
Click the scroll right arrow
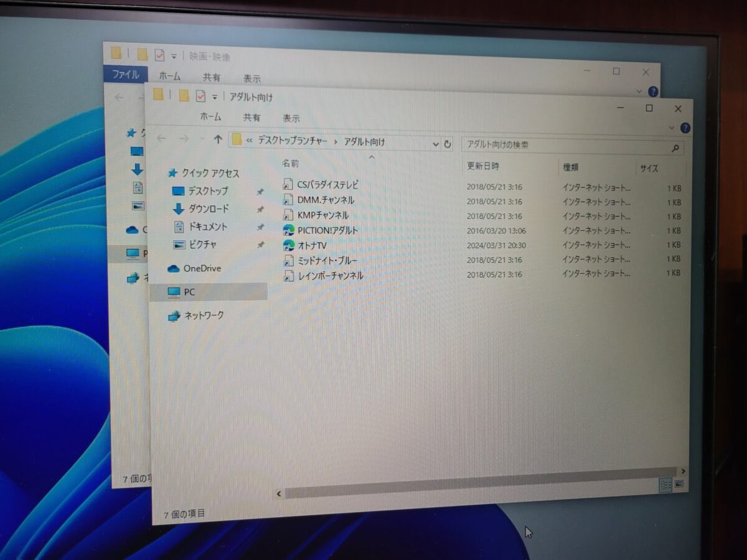tap(683, 472)
